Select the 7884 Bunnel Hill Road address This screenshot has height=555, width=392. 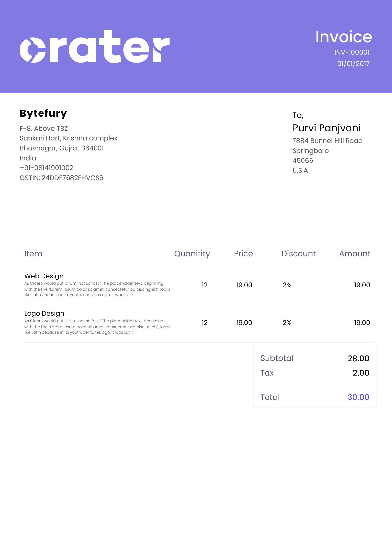point(327,141)
